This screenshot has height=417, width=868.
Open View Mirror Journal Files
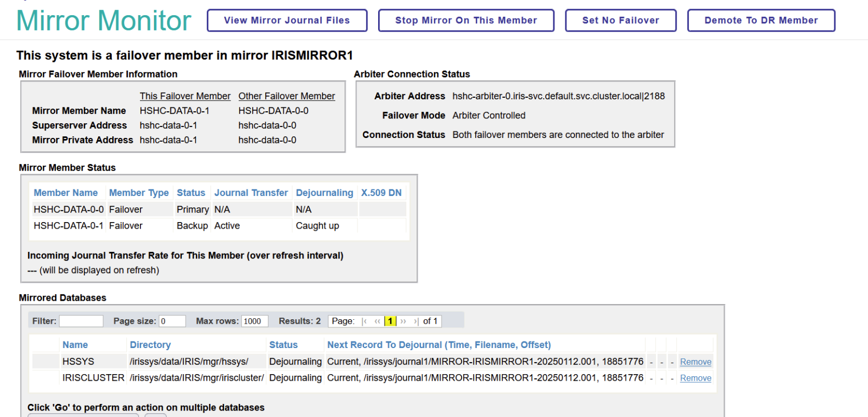[286, 21]
